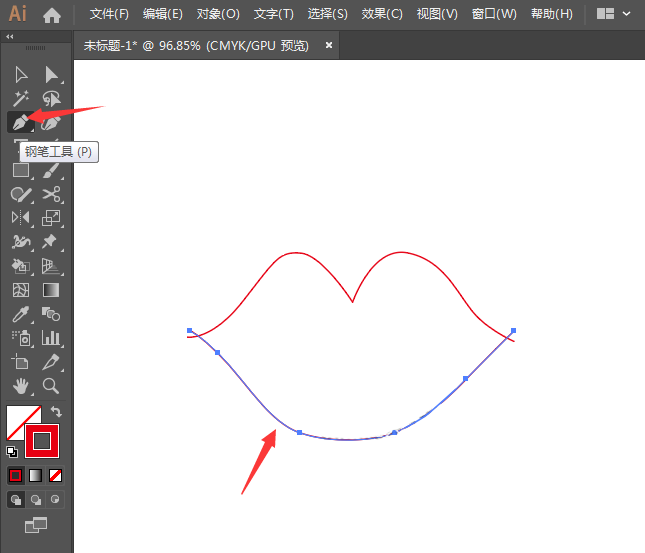Select the Hand tool
Screen dimensions: 645x553
[19, 385]
